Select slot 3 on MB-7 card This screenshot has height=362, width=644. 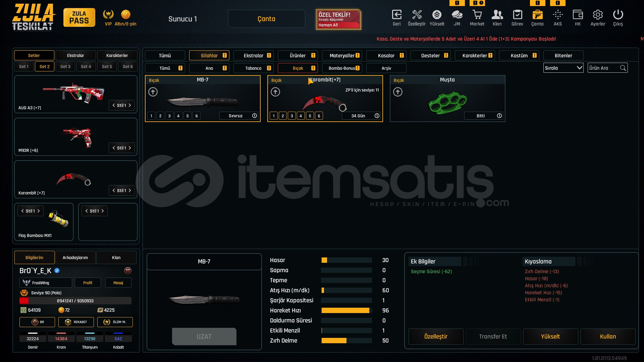(x=169, y=116)
